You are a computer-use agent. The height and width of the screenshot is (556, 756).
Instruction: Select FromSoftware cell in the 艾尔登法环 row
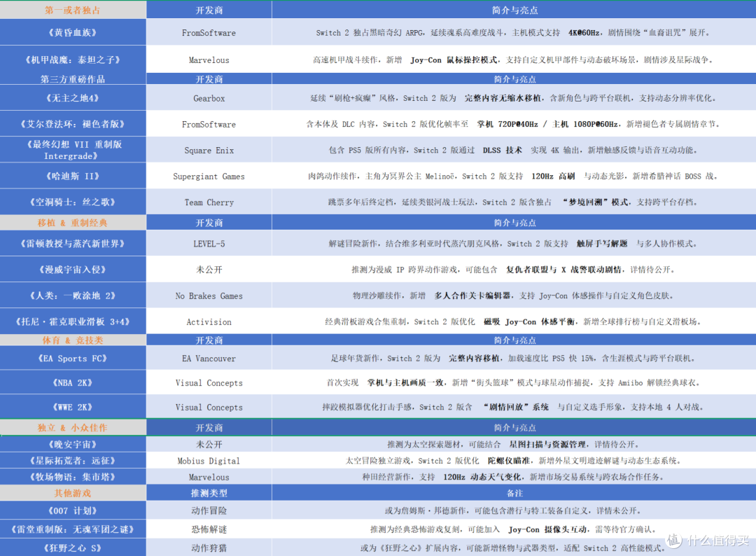click(209, 124)
